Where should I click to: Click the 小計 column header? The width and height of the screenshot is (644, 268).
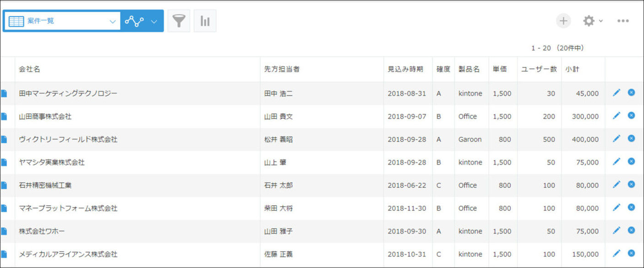point(572,69)
